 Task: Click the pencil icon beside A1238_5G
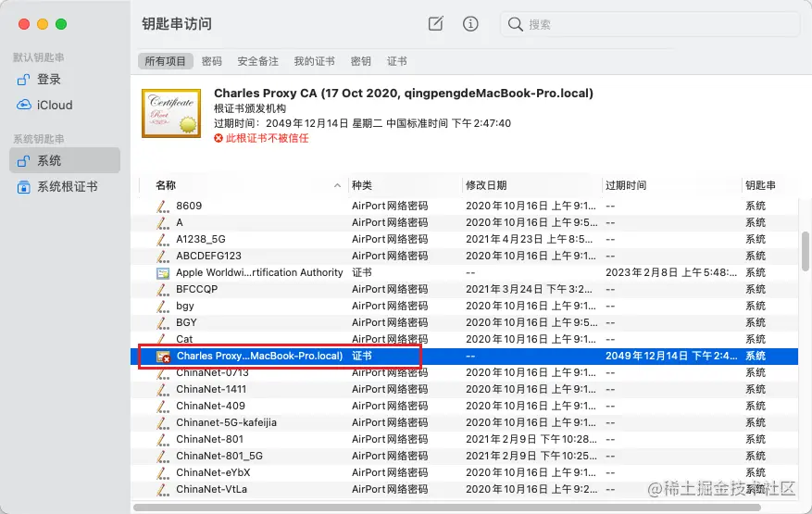coord(163,239)
